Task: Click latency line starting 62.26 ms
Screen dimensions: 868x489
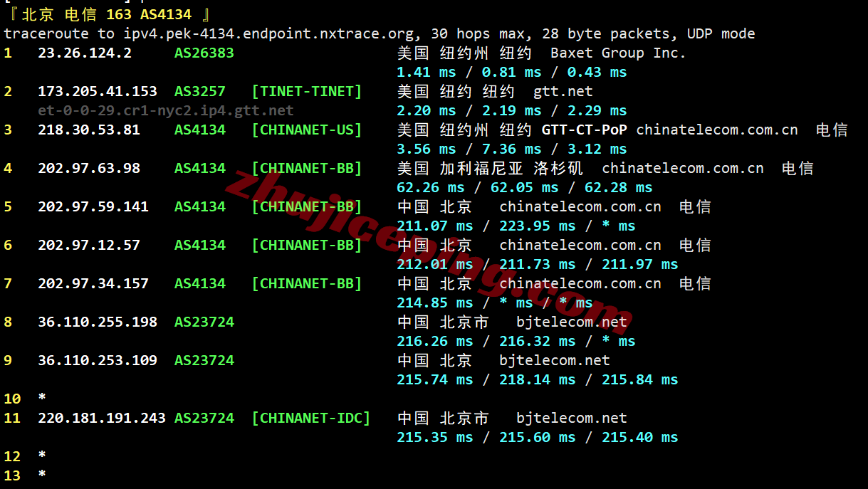Action: click(525, 187)
